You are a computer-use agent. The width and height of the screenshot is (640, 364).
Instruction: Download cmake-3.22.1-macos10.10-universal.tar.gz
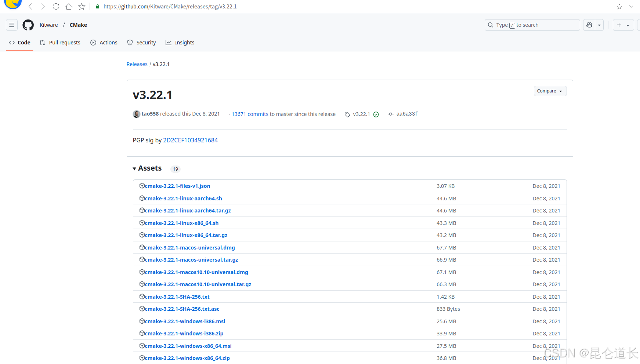[198, 284]
